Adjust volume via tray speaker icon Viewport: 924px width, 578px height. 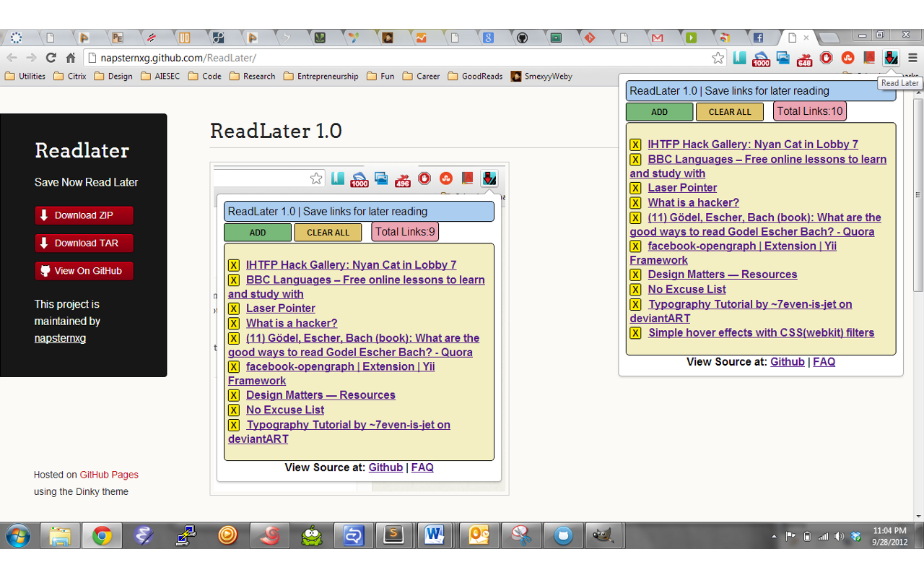coord(839,536)
